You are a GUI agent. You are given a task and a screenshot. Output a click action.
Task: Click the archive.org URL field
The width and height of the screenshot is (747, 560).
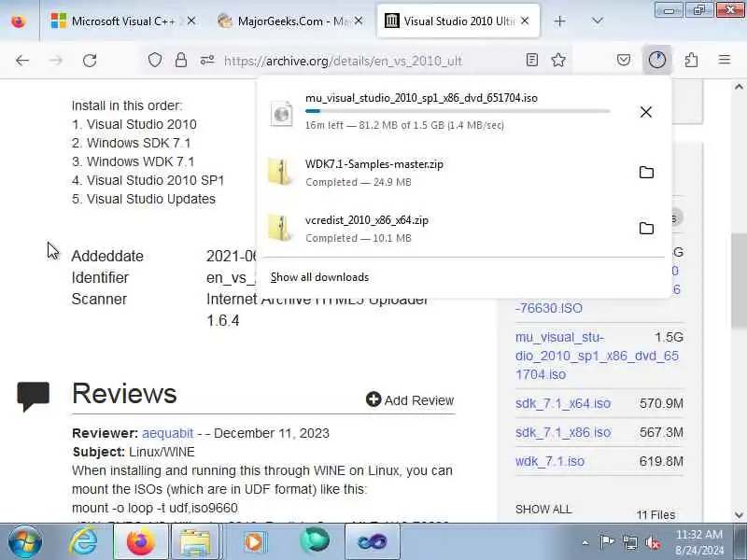click(343, 61)
